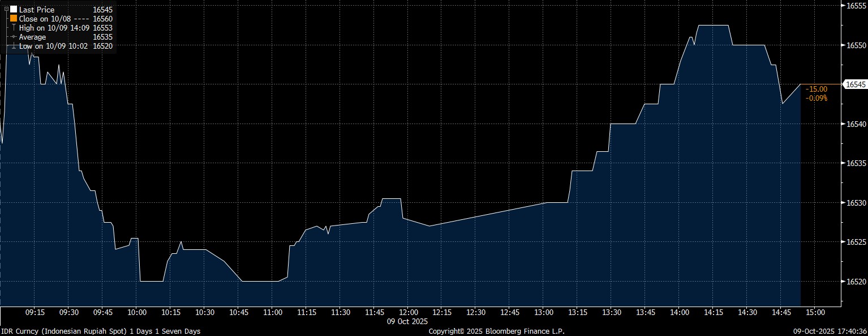868x336 pixels.
Task: Click the 16520 y-axis price label
Action: (856, 282)
